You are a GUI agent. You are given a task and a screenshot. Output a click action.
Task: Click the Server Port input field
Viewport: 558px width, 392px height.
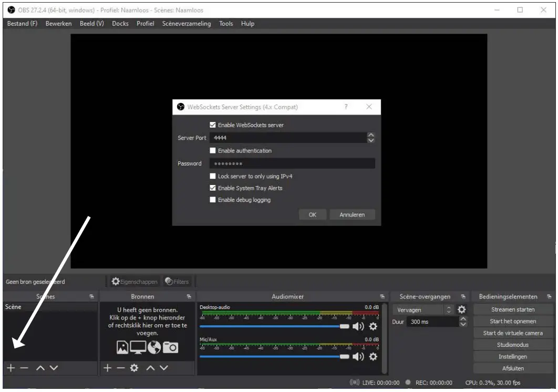click(x=288, y=138)
